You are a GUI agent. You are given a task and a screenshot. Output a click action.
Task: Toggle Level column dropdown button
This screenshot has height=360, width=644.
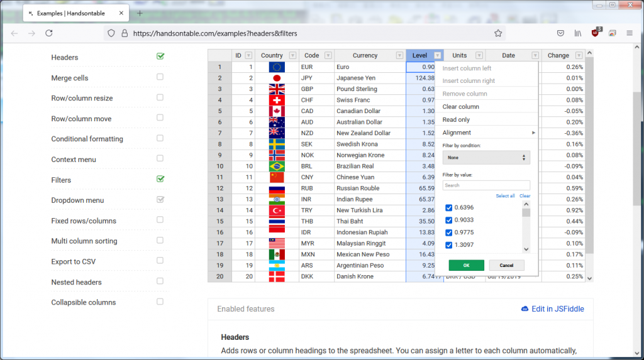[x=438, y=55]
